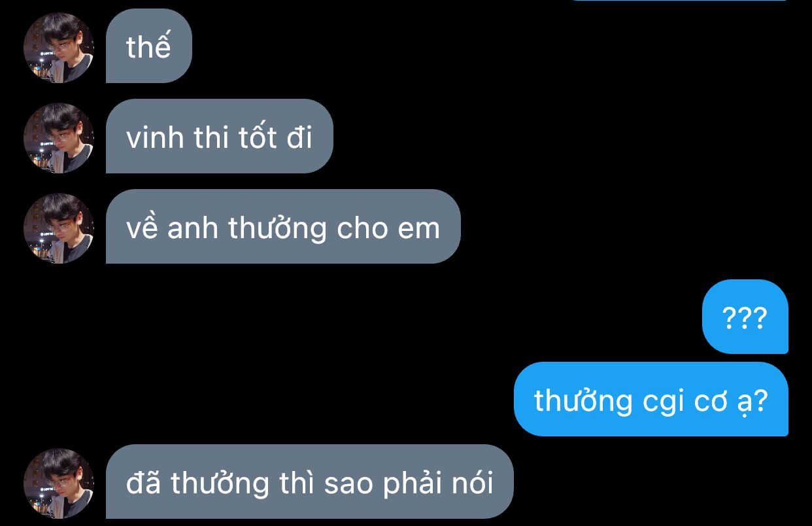View the avatar beside "về anh thưởng cho em"

pos(59,228)
